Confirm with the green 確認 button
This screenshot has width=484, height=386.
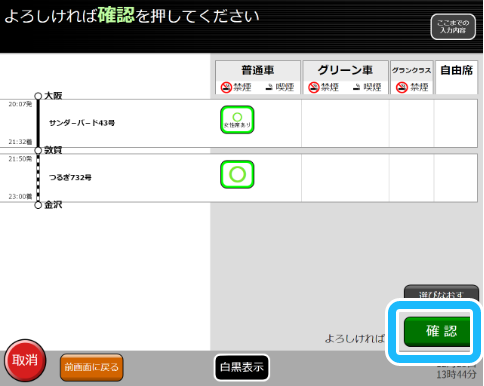point(437,331)
